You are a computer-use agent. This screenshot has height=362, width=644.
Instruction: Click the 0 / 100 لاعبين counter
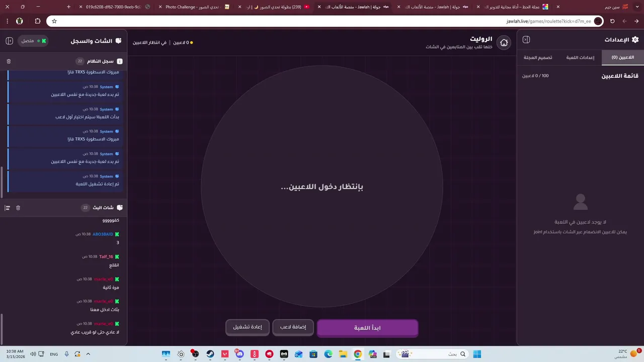(x=535, y=76)
